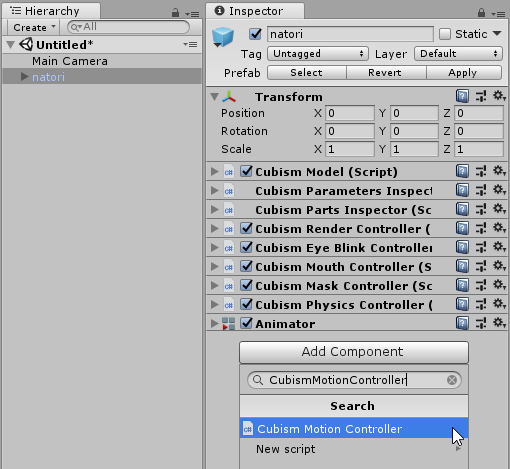Open the Layer dropdown showing Default

click(458, 54)
